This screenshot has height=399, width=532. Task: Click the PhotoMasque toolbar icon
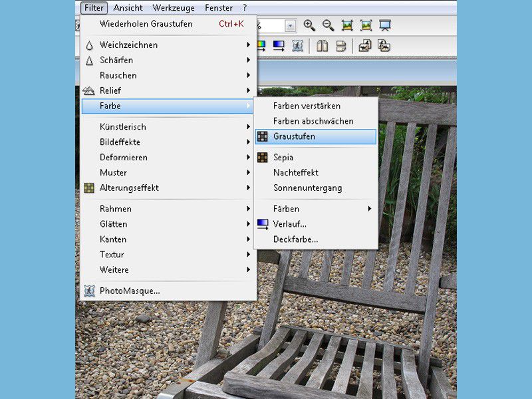point(297,46)
